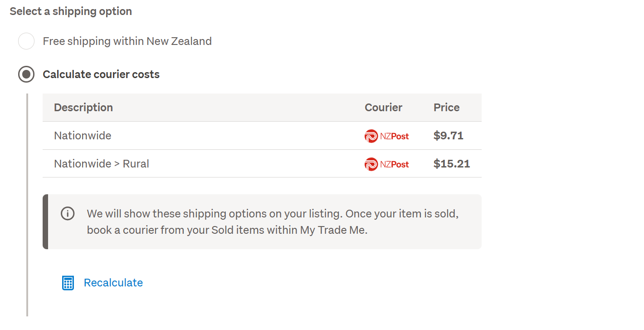Click the NZ Post logo in the Nationwide row
The width and height of the screenshot is (644, 330).
(386, 136)
